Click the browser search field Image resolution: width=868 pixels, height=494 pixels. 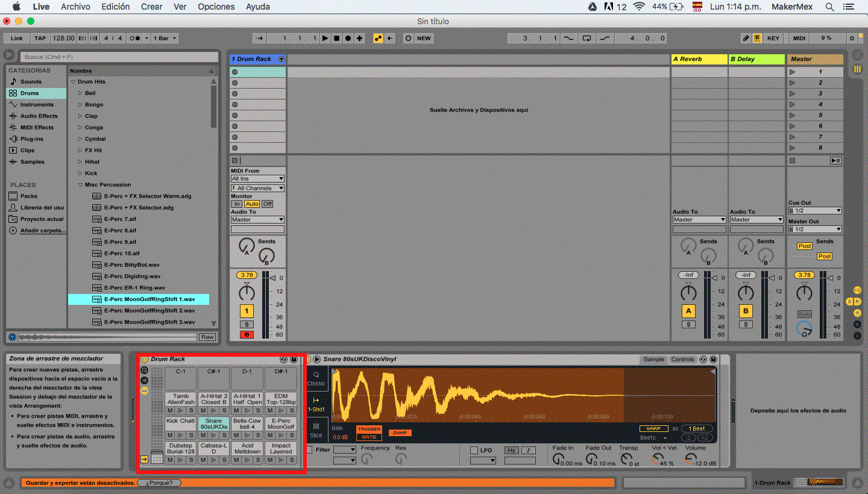pos(119,57)
